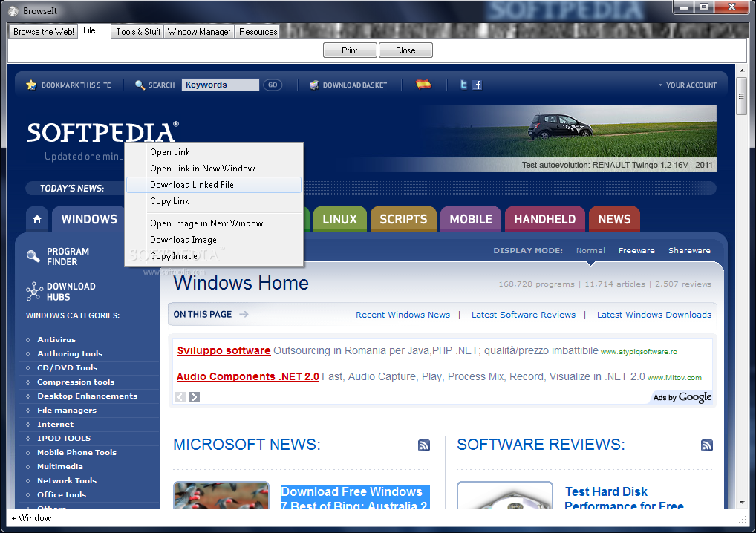The image size is (756, 533).
Task: Click the search magnifier icon
Action: coord(140,85)
